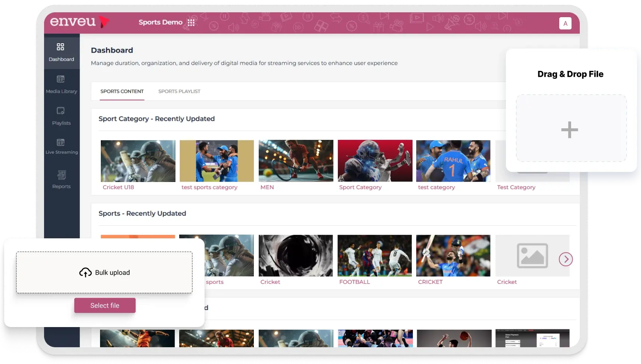Go to Playlists in sidebar
Screen dimensions: 641x364
pos(61,111)
